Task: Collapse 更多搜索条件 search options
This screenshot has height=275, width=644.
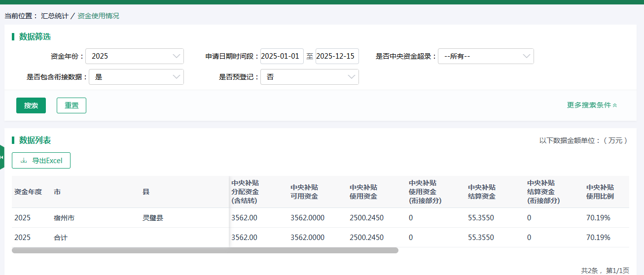Action: (592, 105)
